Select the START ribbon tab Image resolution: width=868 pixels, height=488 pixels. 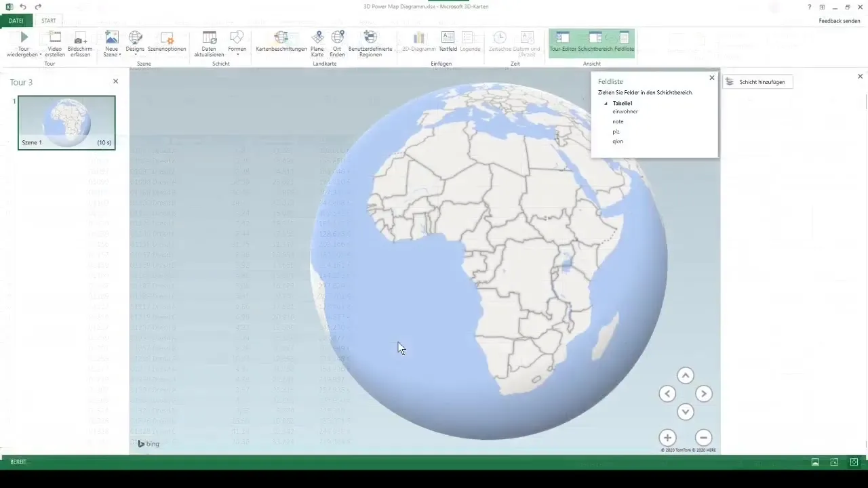49,21
